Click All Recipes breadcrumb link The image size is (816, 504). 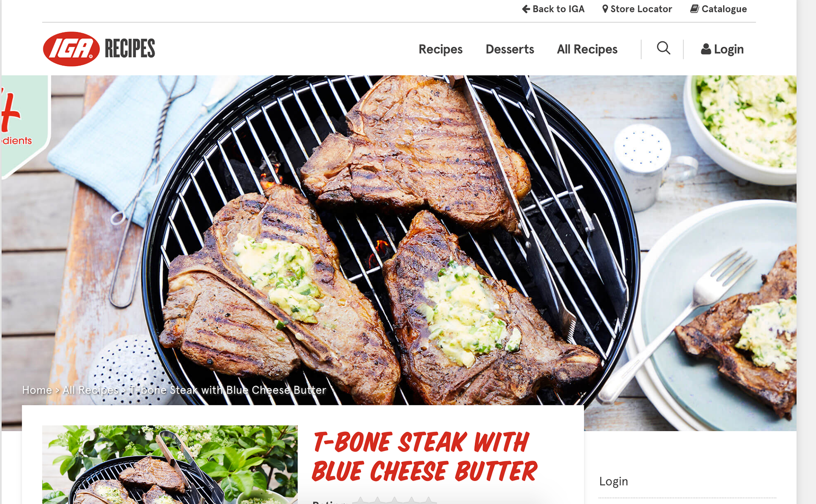[91, 390]
